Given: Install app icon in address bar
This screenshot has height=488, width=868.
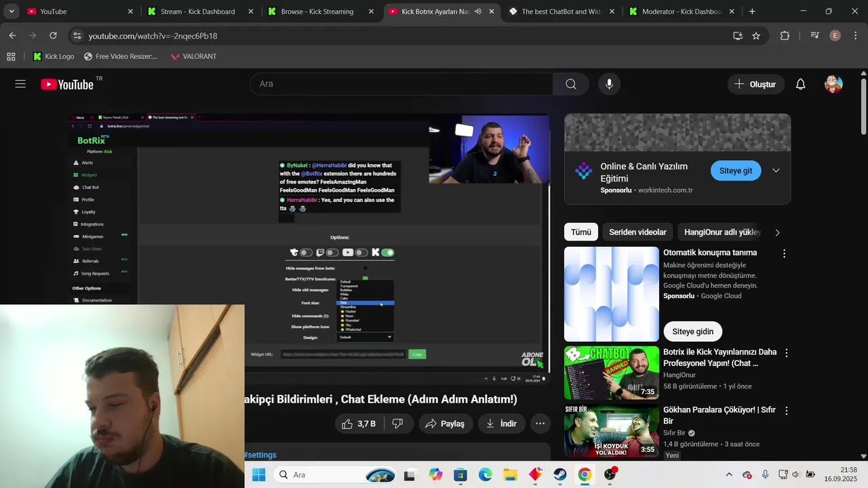Looking at the screenshot, I should click(x=738, y=36).
